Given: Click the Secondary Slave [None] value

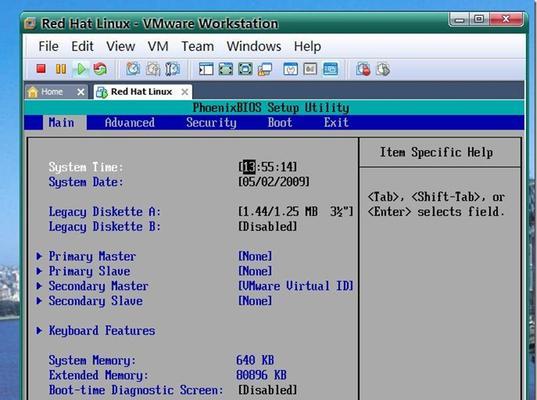Looking at the screenshot, I should 255,301.
